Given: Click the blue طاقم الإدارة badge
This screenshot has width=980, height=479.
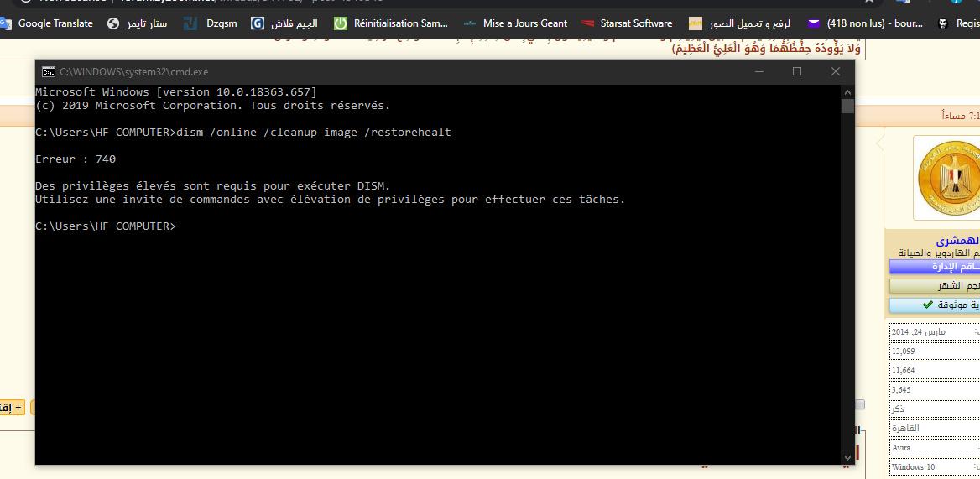Looking at the screenshot, I should [x=935, y=267].
